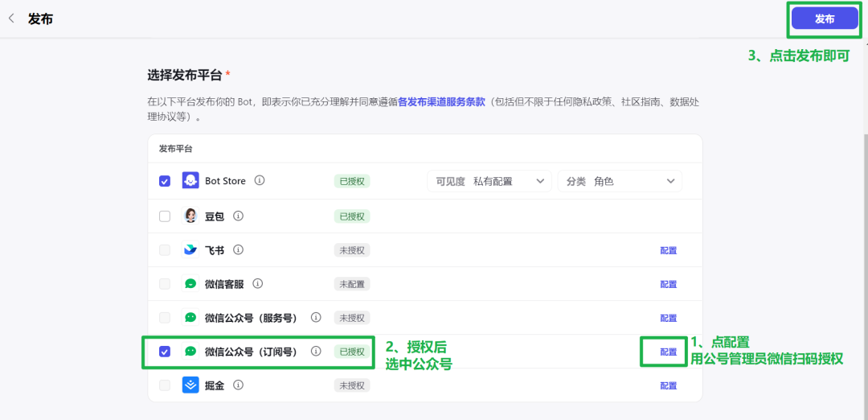Image resolution: width=868 pixels, height=420 pixels.
Task: Open the info icon beside 微信公众号（服务号）
Action: coord(316,318)
